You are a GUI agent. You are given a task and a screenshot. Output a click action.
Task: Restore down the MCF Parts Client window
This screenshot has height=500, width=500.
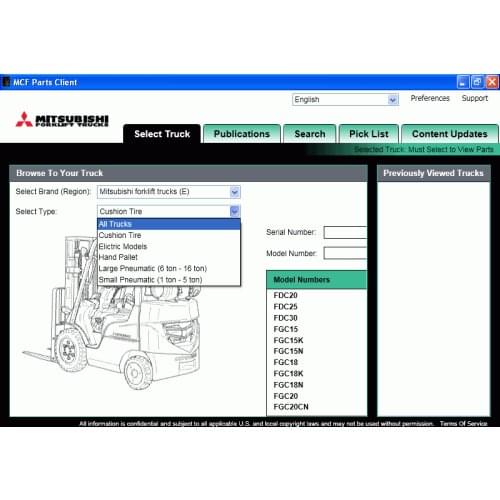point(477,82)
